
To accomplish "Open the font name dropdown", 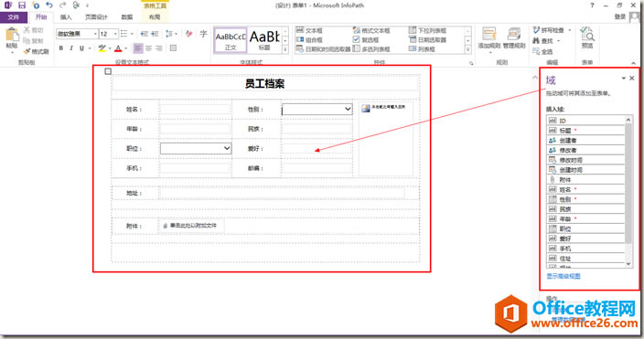I will pyautogui.click(x=95, y=34).
